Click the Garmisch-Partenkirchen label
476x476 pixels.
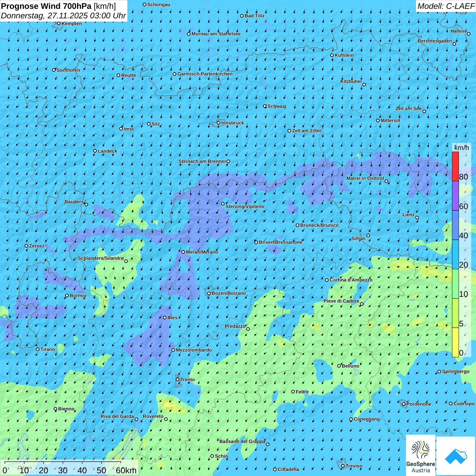click(x=205, y=74)
